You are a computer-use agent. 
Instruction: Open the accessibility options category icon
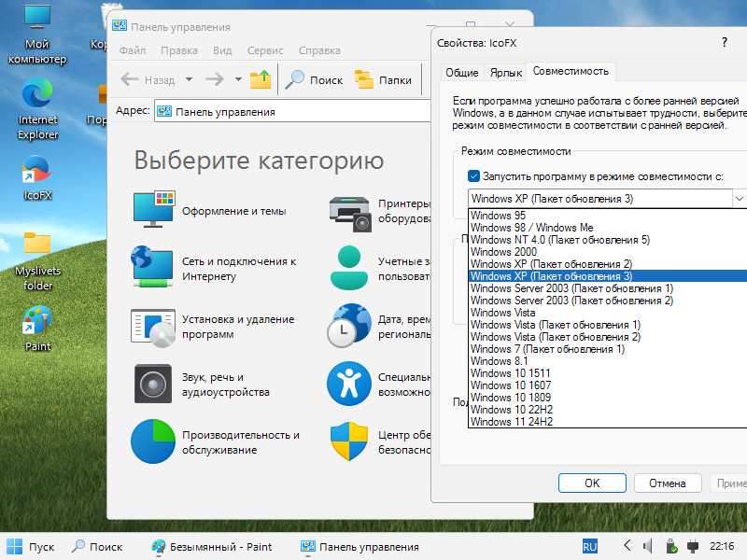coord(349,384)
